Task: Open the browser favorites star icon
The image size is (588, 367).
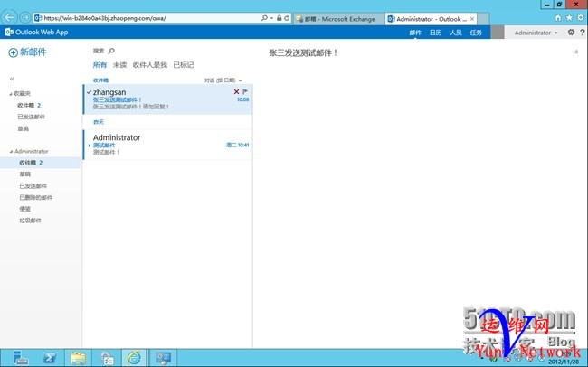Action: pos(569,18)
